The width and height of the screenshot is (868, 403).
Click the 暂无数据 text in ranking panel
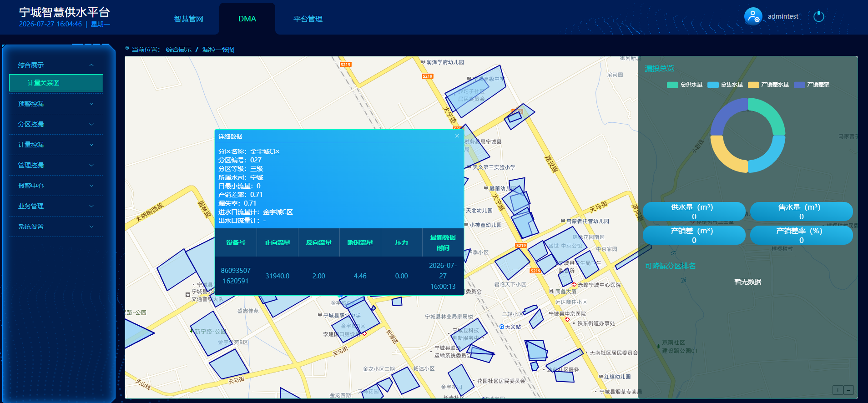748,282
